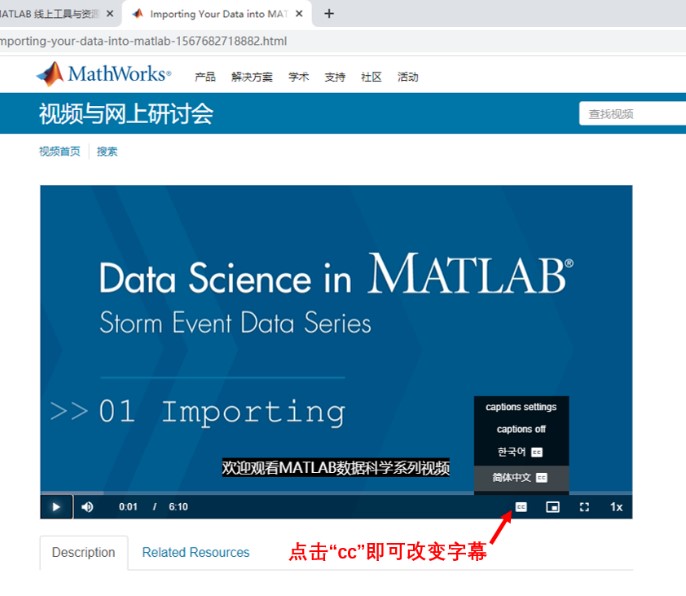Mute the video volume speaker icon

87,507
